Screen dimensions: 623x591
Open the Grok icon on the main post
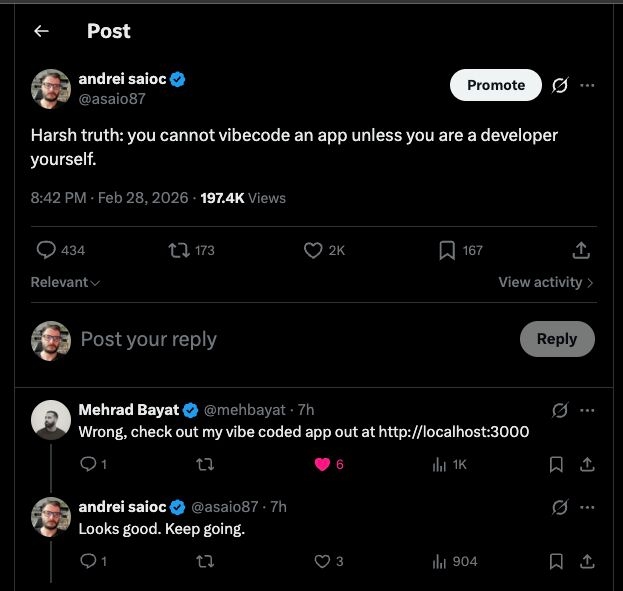560,85
